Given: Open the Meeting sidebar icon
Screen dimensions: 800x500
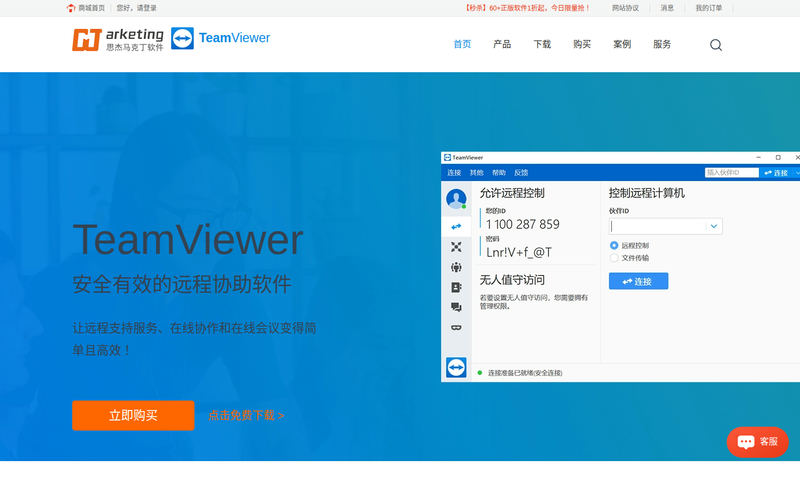Looking at the screenshot, I should 456,267.
